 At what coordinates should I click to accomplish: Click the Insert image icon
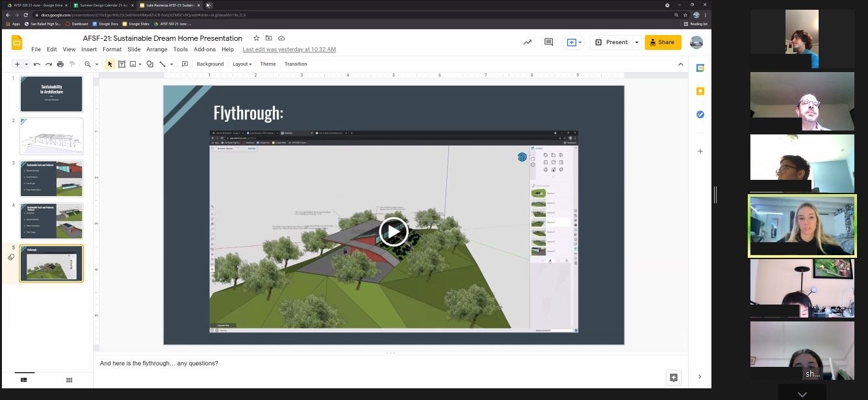tap(133, 64)
